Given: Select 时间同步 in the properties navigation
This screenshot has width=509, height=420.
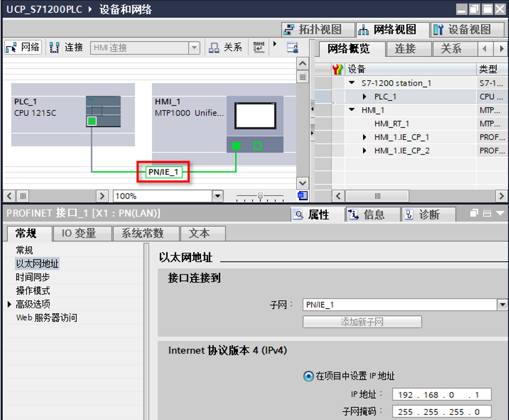Looking at the screenshot, I should click(33, 277).
